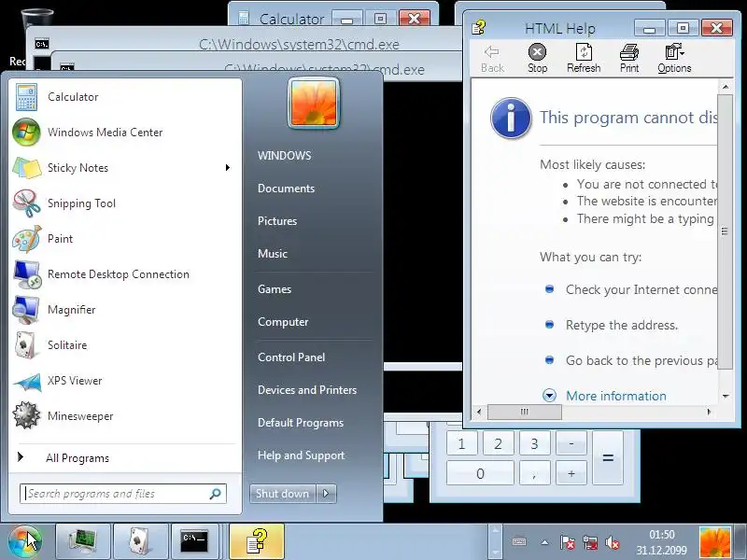Click the More information link

[616, 396]
